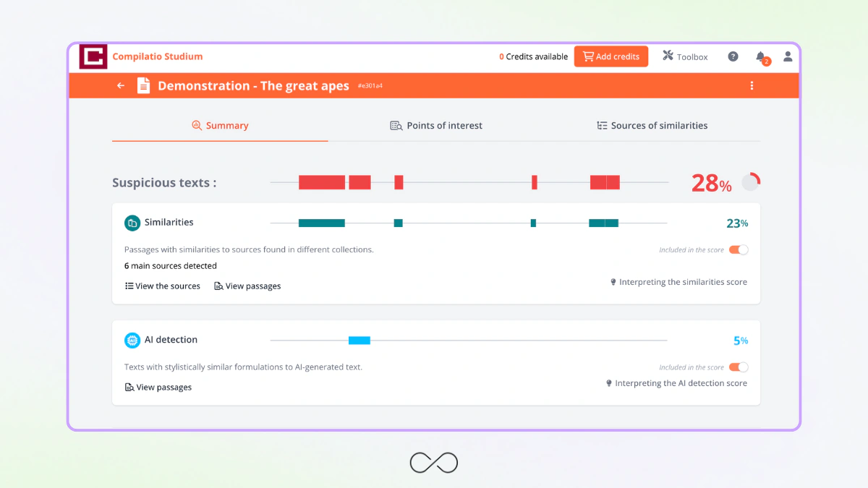Click the AI detection section icon

[132, 340]
